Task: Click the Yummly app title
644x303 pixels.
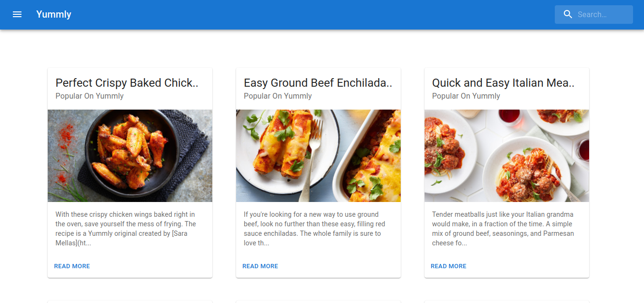Action: tap(54, 14)
